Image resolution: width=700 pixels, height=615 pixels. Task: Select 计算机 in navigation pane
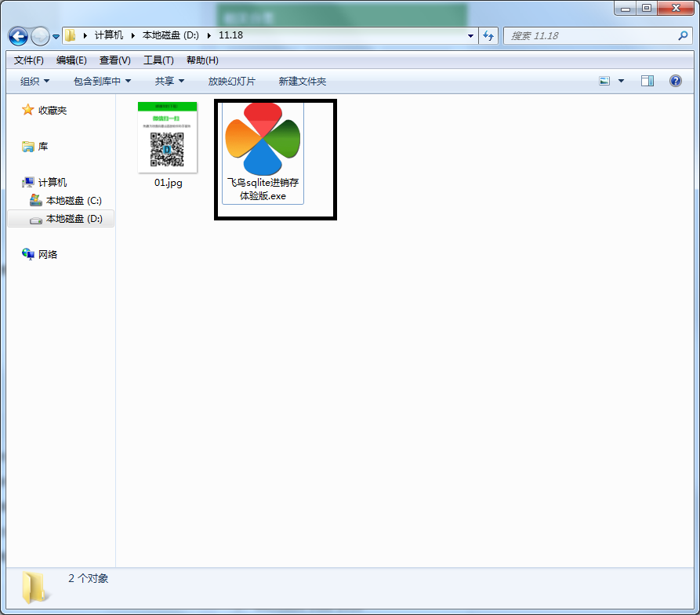[53, 182]
